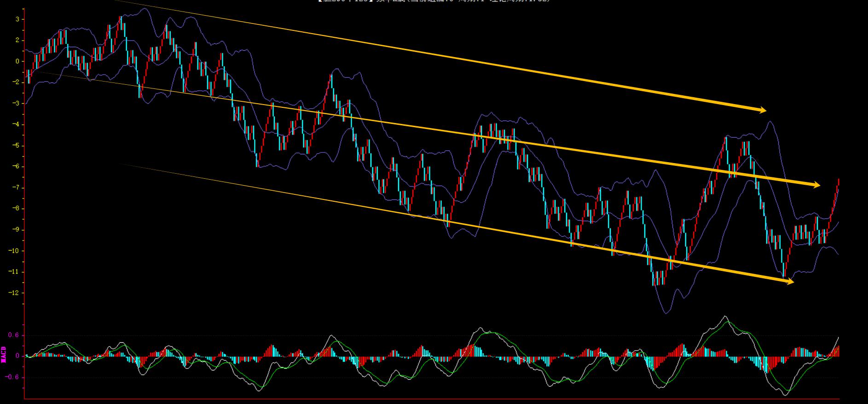Image resolution: width=868 pixels, height=404 pixels.
Task: Click the lowest candle cluster below -11
Action: [658, 278]
